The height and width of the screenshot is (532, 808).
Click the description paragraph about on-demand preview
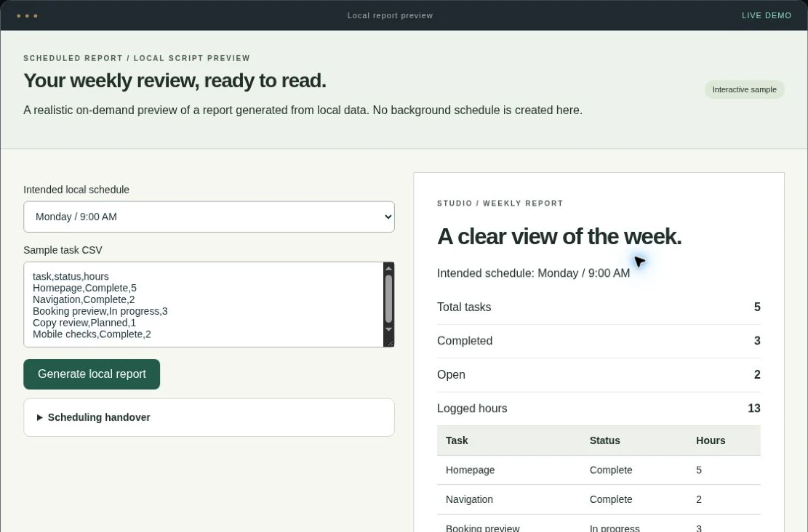[303, 110]
